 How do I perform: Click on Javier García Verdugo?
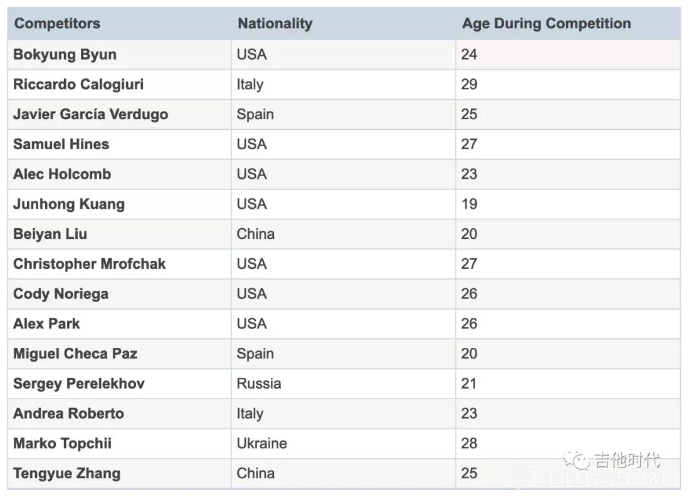pyautogui.click(x=91, y=114)
